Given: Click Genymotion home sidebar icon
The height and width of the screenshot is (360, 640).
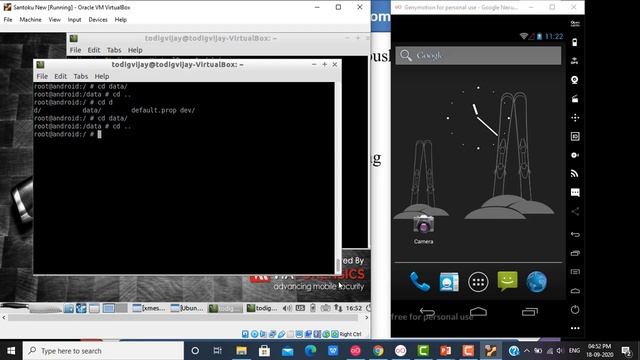Looking at the screenshot, I should pos(575,291).
